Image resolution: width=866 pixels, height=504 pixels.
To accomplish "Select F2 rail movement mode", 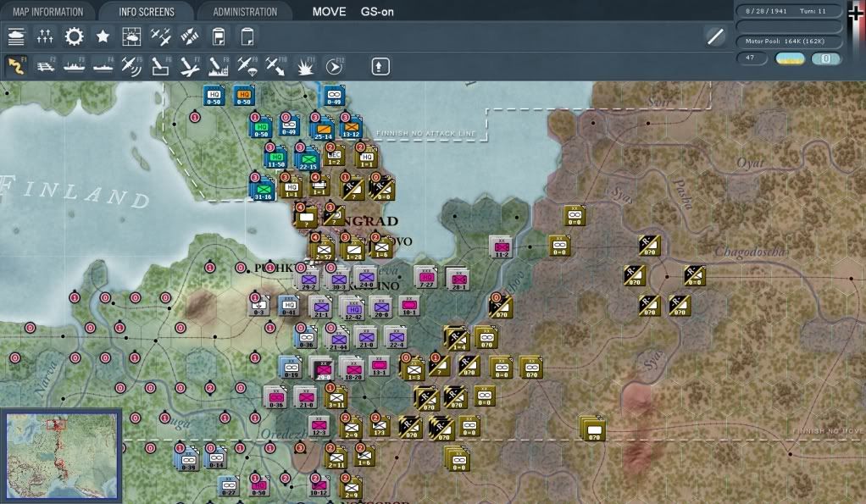I will coord(45,66).
